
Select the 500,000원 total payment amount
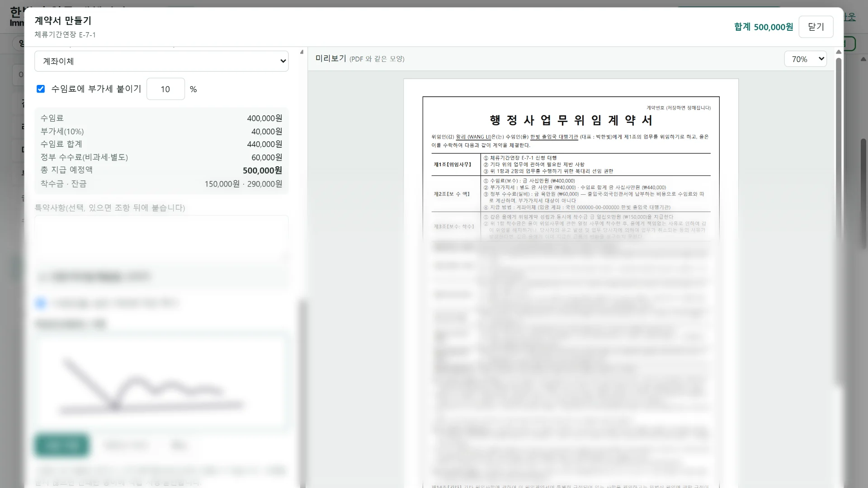(x=262, y=170)
